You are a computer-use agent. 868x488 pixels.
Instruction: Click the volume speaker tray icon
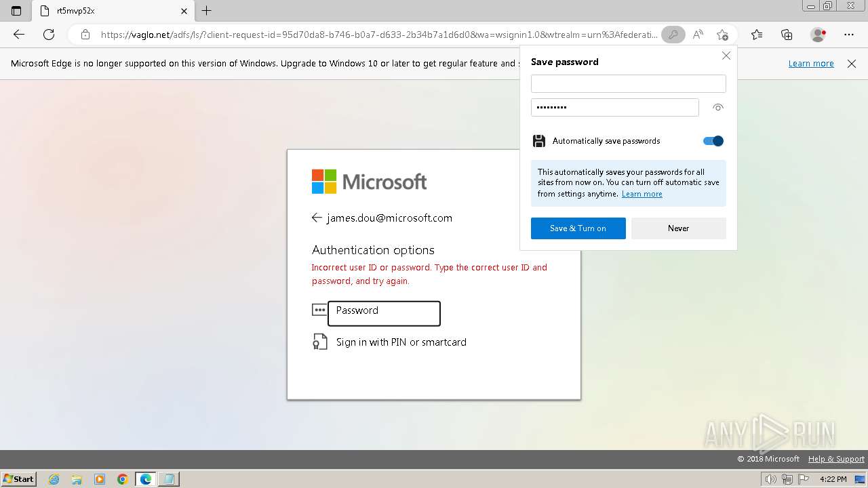tap(770, 479)
